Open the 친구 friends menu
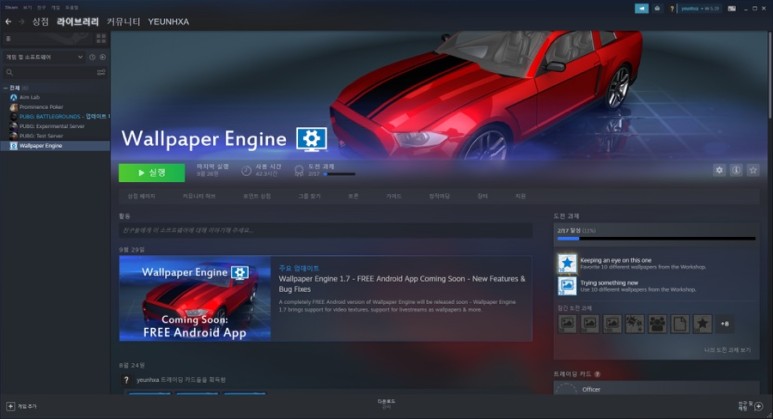The width and height of the screenshot is (773, 419). (x=41, y=7)
